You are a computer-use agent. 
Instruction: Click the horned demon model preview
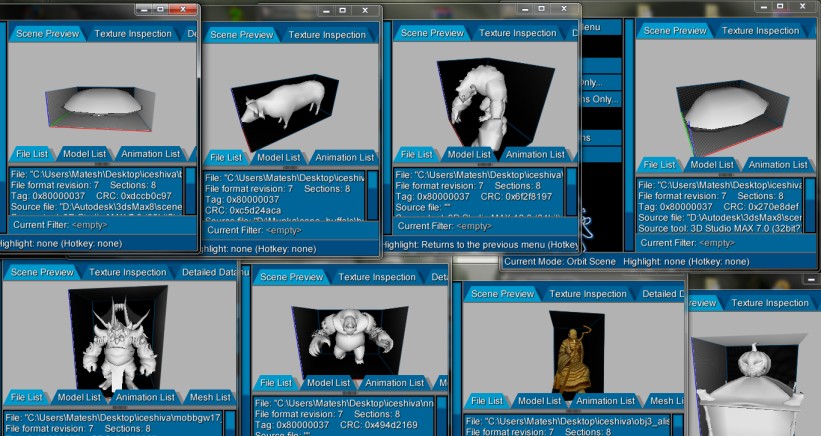click(119, 344)
